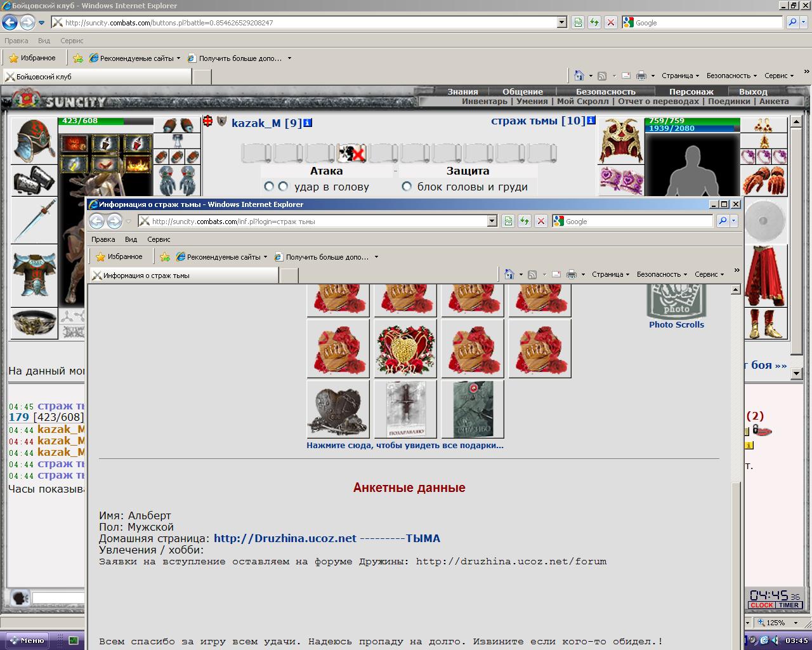
Task: Expand 'Сервис' toolbar dropdown in the front window
Action: [x=709, y=274]
